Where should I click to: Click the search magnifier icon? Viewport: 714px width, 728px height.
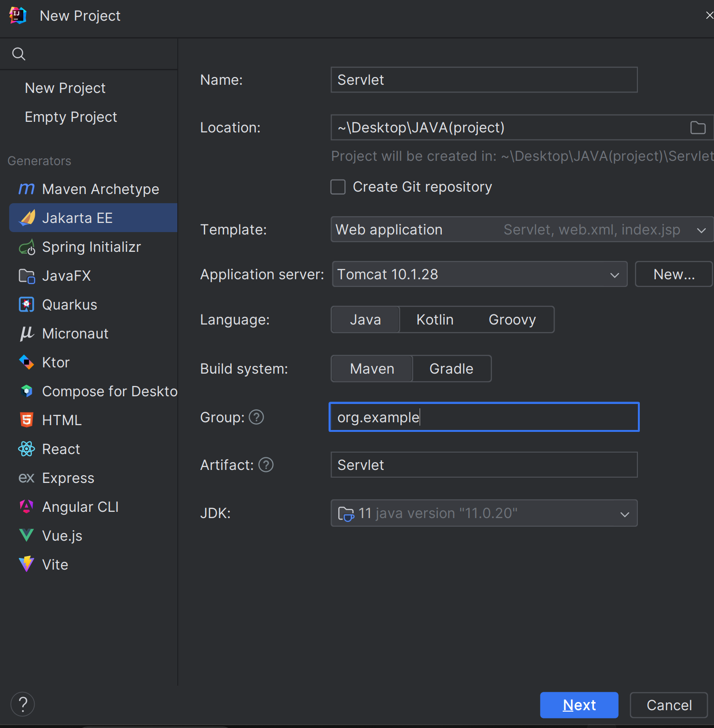click(19, 54)
